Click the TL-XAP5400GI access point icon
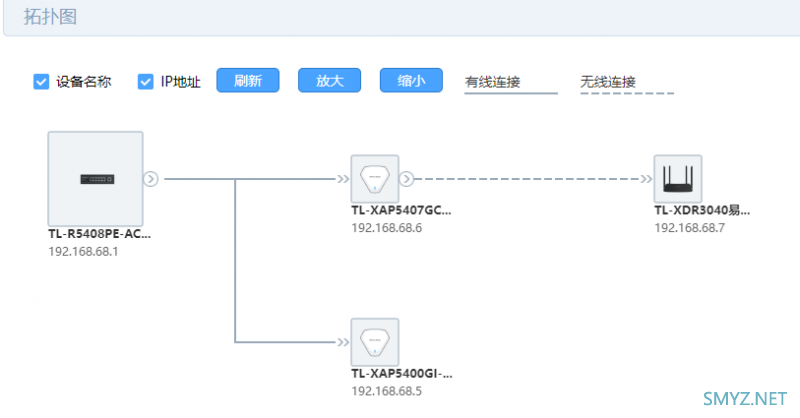This screenshot has width=800, height=418. click(374, 342)
